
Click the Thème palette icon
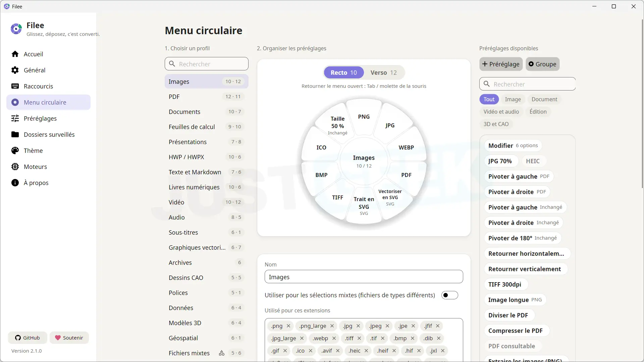coord(15,150)
